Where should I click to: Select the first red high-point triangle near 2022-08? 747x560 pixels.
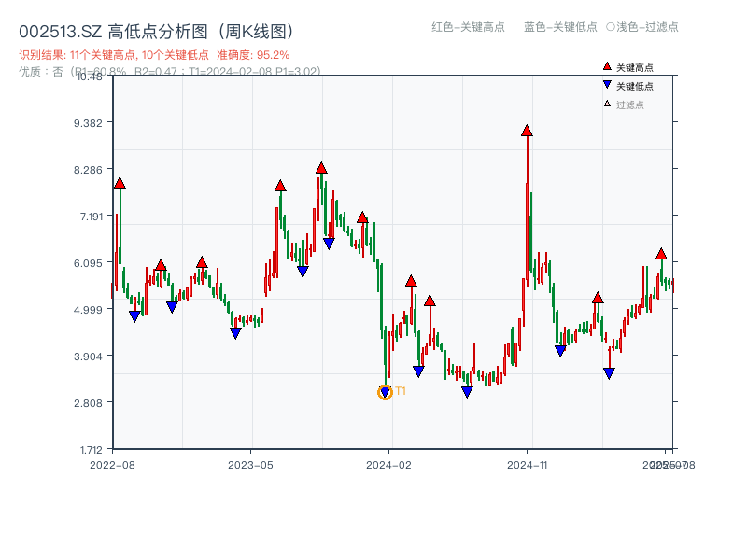tap(120, 184)
